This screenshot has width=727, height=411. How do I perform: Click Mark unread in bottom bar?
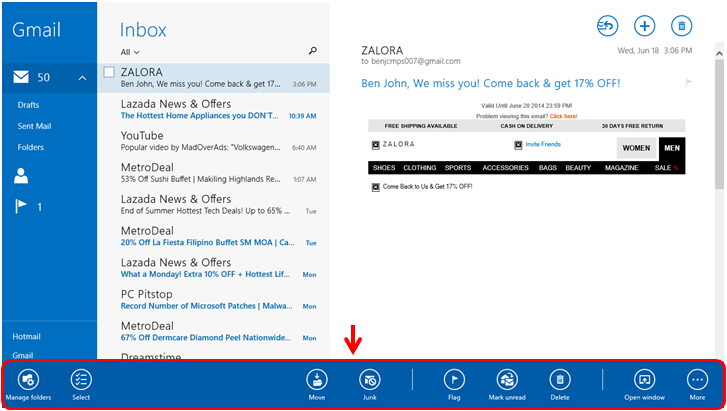[x=507, y=385]
